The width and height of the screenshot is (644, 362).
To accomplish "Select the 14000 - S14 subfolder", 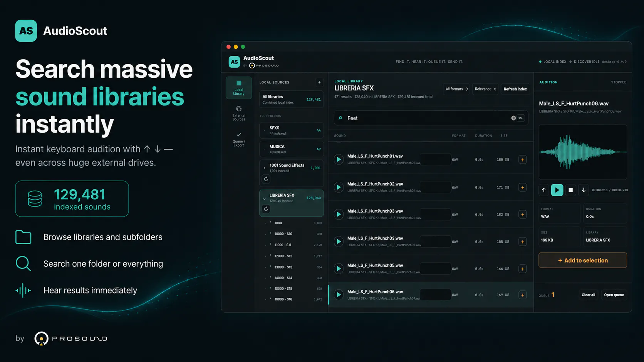I will point(292,278).
